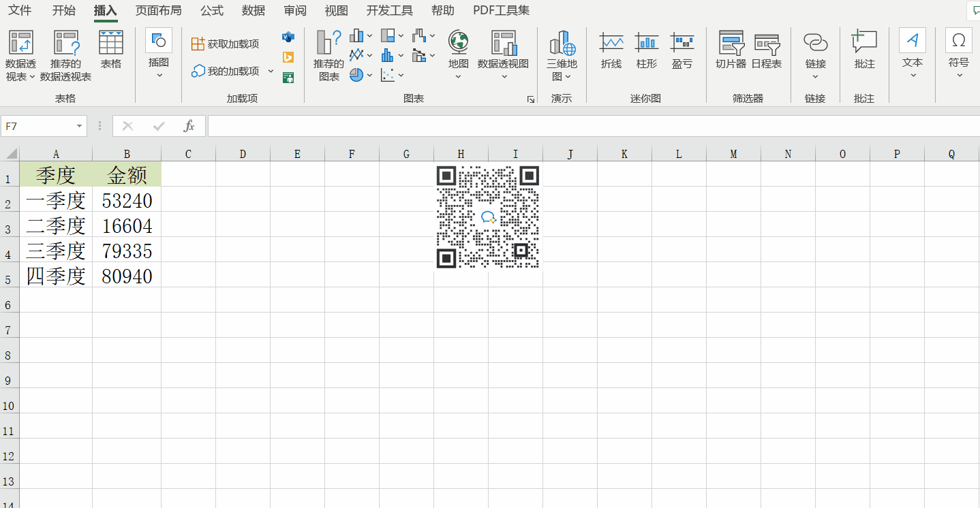Open the 文本 (text) menu
The image size is (980, 508).
coord(913,54)
